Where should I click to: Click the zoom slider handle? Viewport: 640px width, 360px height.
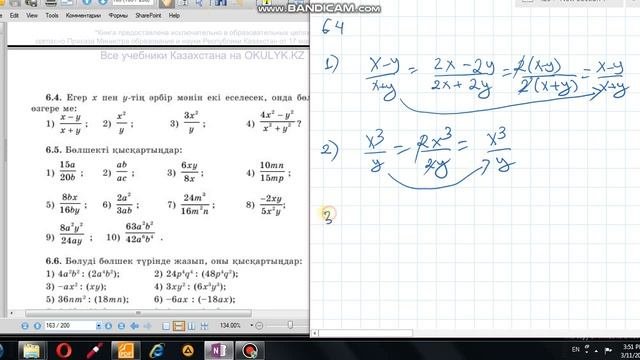290,325
